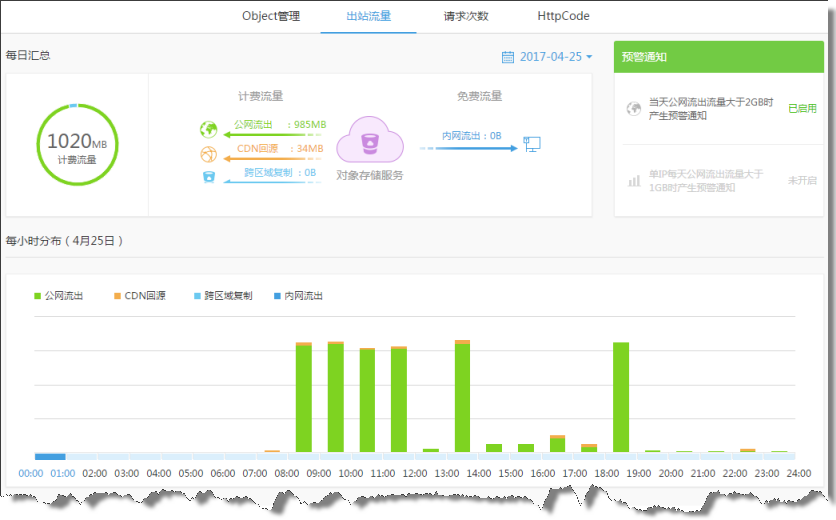Click the purple 对象存储服务 cloud icon

tap(369, 140)
